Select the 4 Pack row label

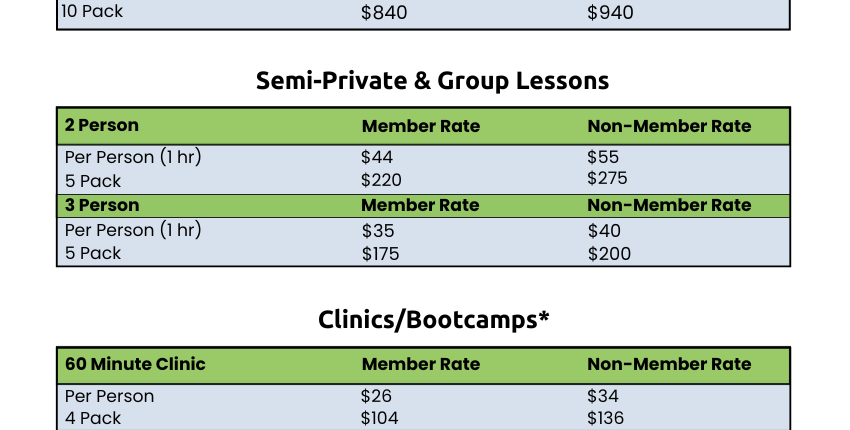point(93,418)
